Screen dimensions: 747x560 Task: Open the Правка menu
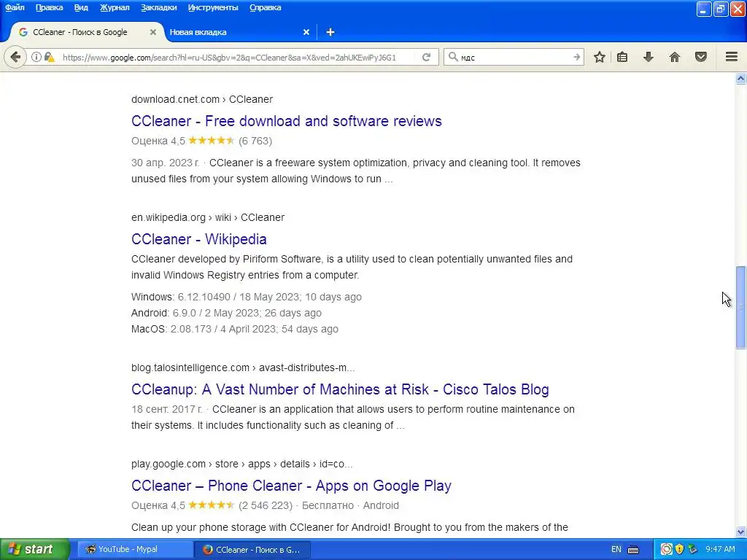(49, 7)
